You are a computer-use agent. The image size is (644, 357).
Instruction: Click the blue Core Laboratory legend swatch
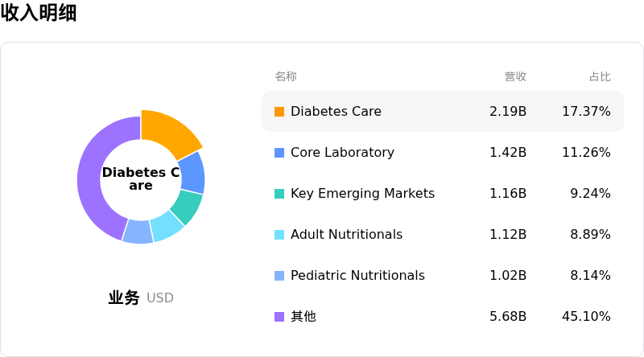tap(279, 153)
